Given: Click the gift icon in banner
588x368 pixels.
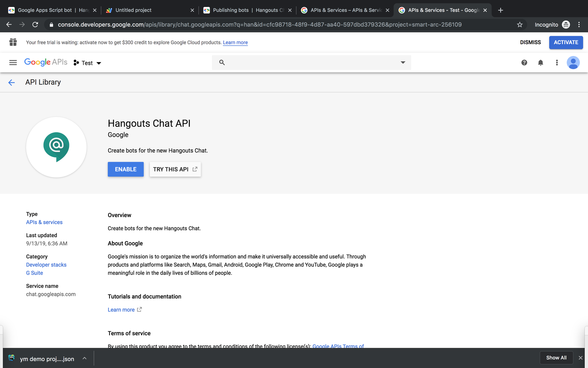Looking at the screenshot, I should pos(13,42).
